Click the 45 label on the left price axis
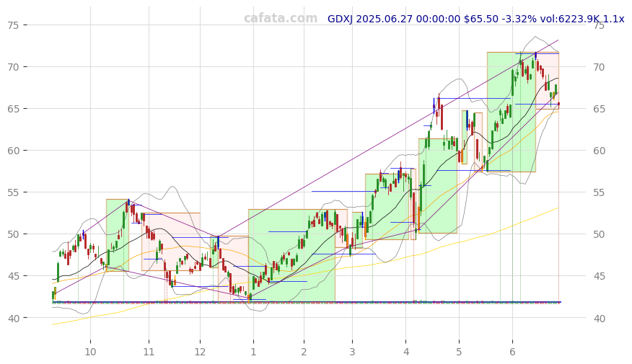 click(x=13, y=276)
